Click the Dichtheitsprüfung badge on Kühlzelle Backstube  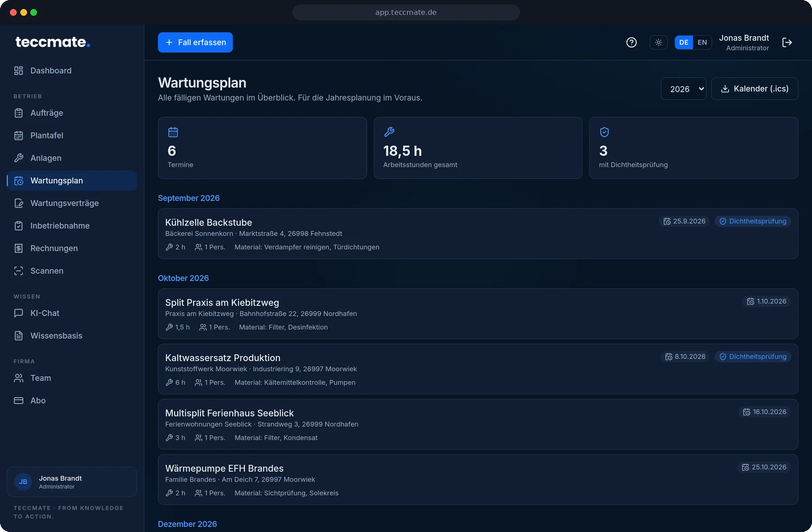752,221
